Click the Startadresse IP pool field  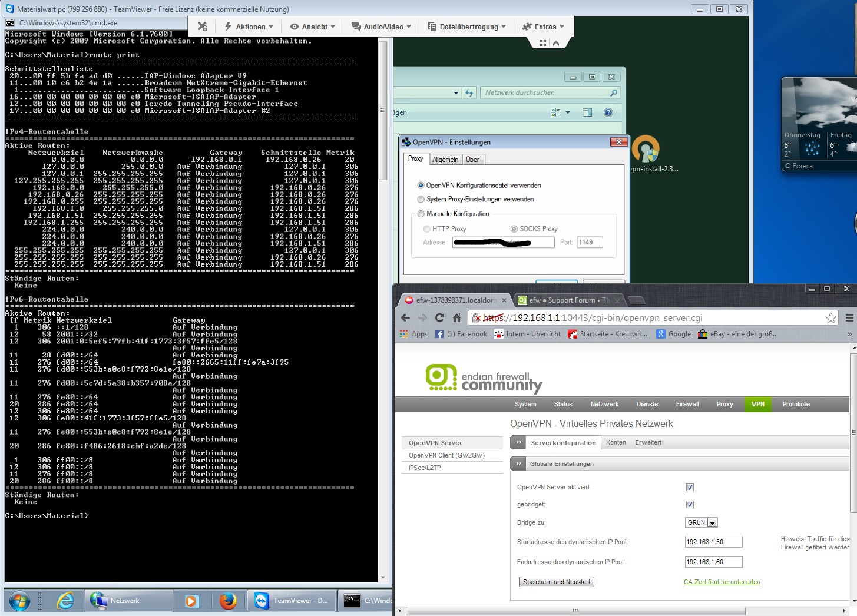click(x=713, y=542)
